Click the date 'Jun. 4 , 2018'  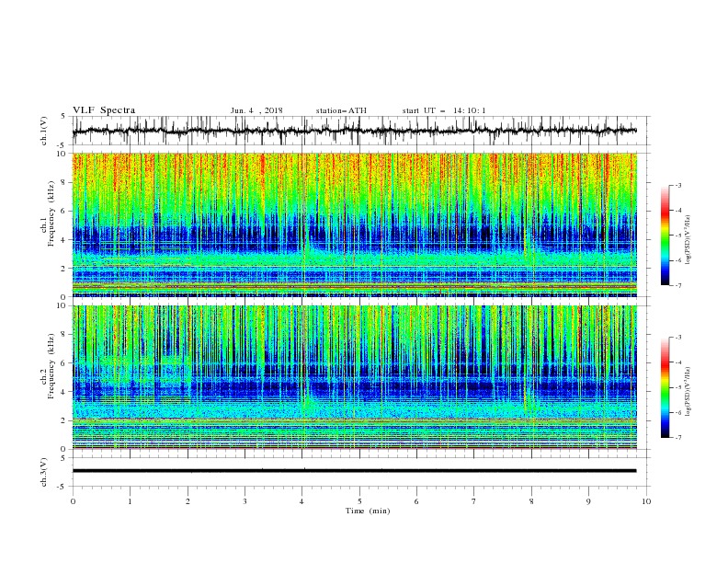256,110
